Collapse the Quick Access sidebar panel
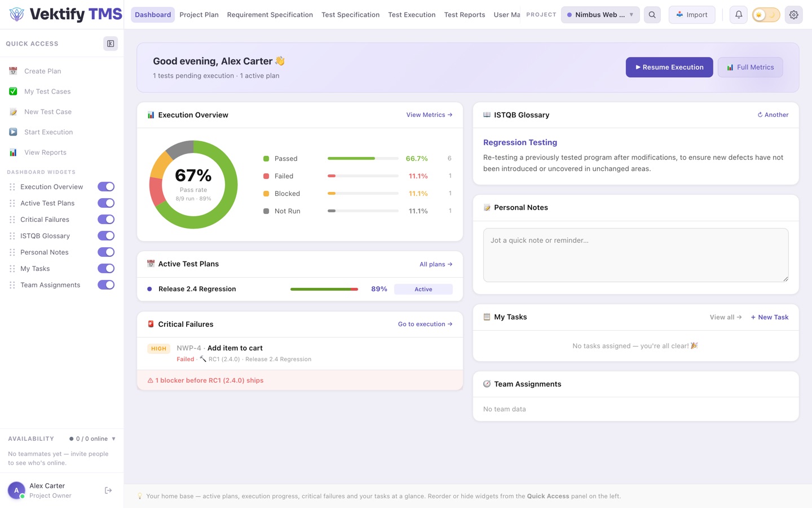 (x=111, y=43)
